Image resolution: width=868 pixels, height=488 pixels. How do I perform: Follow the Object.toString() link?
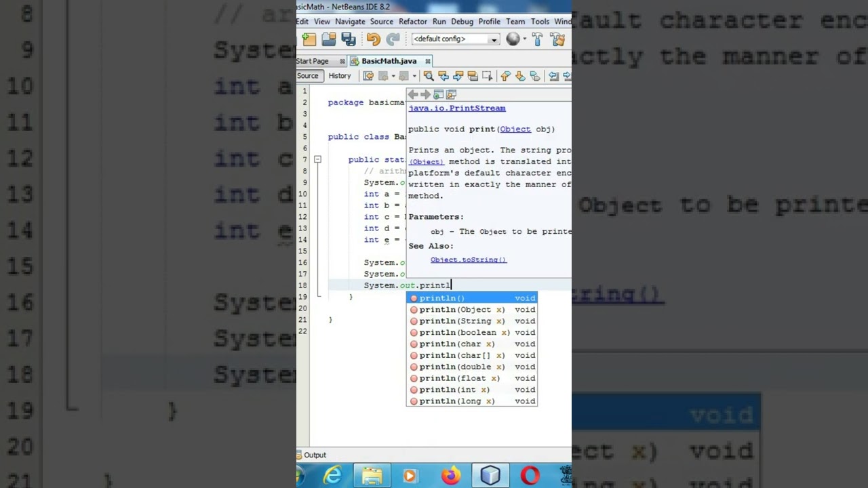pyautogui.click(x=469, y=260)
